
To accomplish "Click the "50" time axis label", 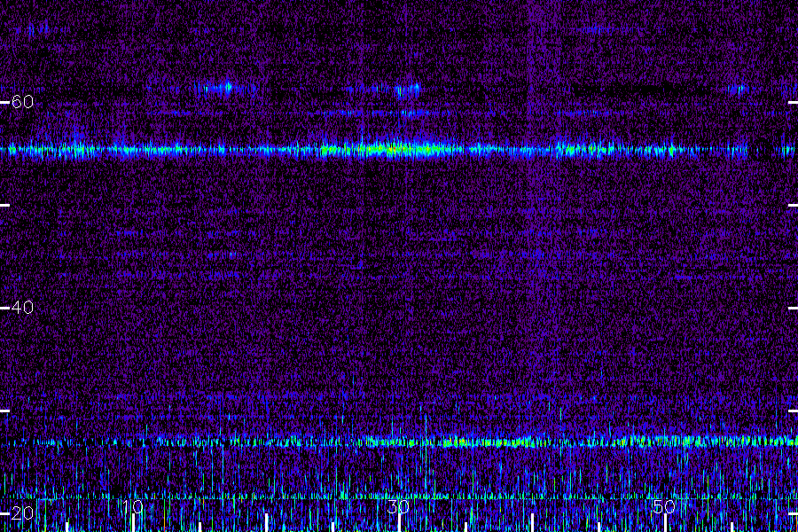I will tap(664, 506).
